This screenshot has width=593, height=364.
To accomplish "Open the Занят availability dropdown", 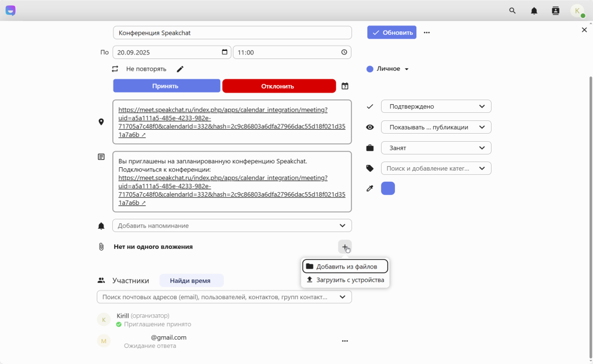I will (x=436, y=148).
